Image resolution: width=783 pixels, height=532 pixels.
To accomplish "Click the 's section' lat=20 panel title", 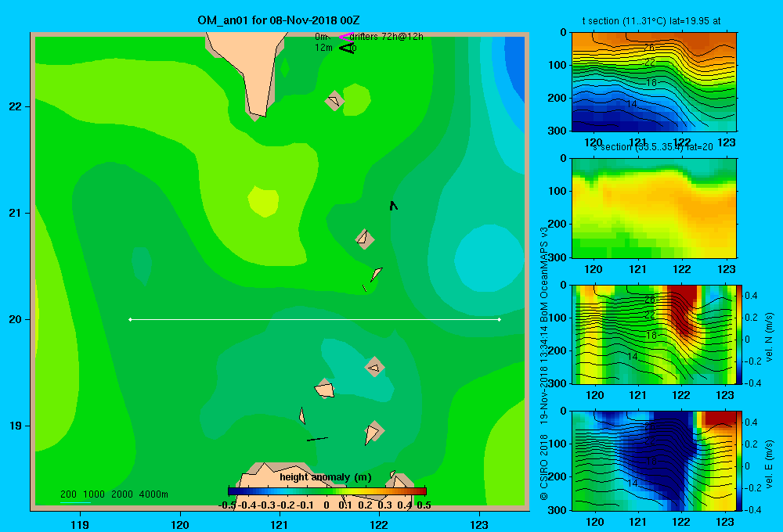I will point(653,147).
